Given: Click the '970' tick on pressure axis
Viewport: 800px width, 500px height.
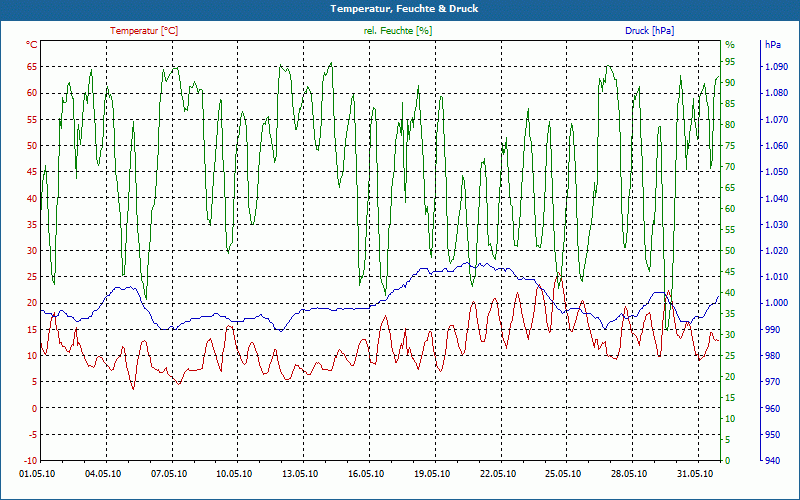Looking at the screenshot, I should pyautogui.click(x=773, y=382).
